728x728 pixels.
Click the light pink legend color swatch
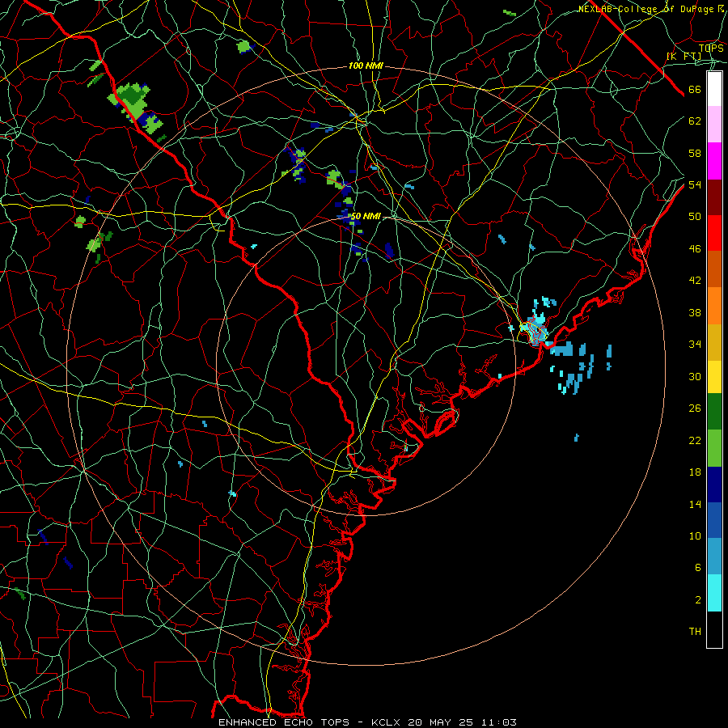pos(714,125)
